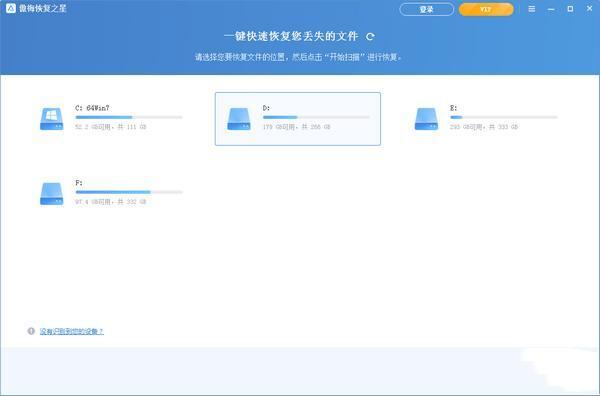Click the C: drive capacity text showing 111 GB
Image resolution: width=600 pixels, height=396 pixels.
tap(111, 127)
